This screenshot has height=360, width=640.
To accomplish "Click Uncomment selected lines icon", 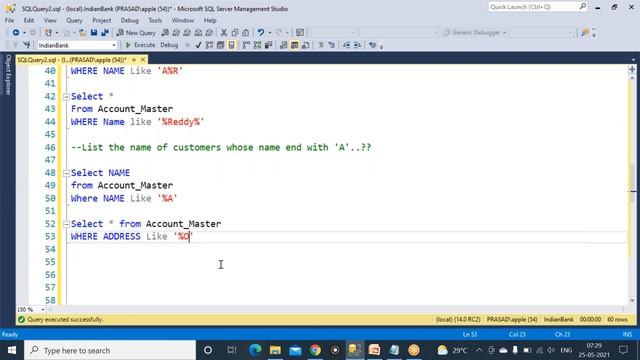I will point(331,45).
